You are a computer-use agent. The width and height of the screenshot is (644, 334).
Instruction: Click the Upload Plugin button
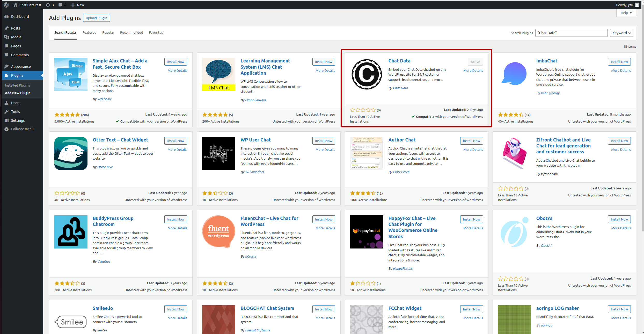96,18
